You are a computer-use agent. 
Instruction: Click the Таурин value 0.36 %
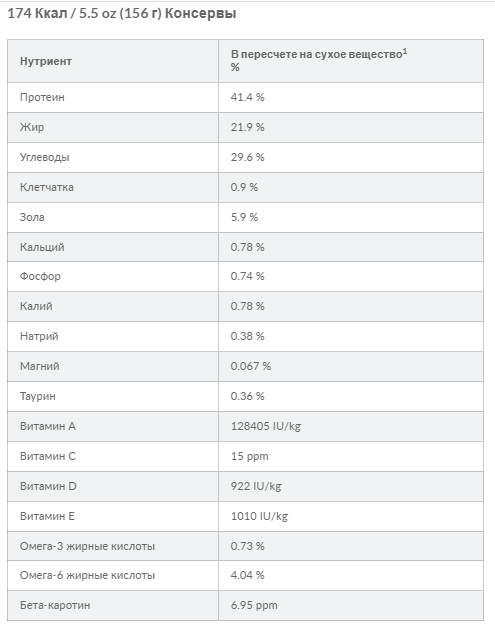point(248,396)
